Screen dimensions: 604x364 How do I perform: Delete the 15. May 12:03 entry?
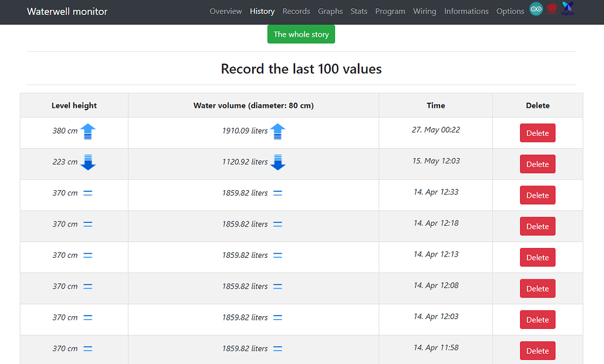click(537, 164)
